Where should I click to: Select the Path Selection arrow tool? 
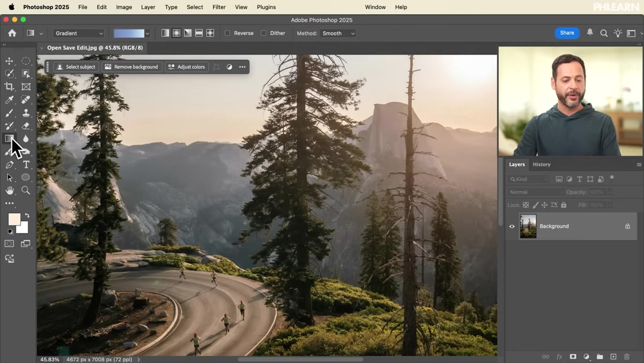9,177
